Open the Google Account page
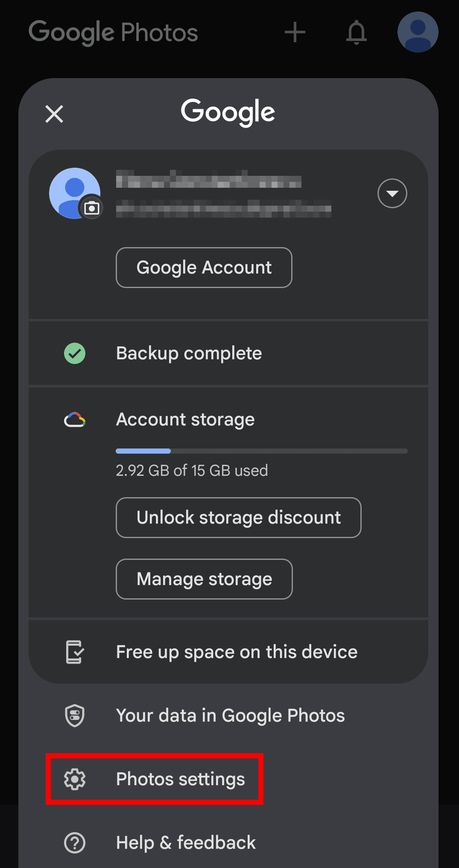This screenshot has height=868, width=459. [204, 268]
